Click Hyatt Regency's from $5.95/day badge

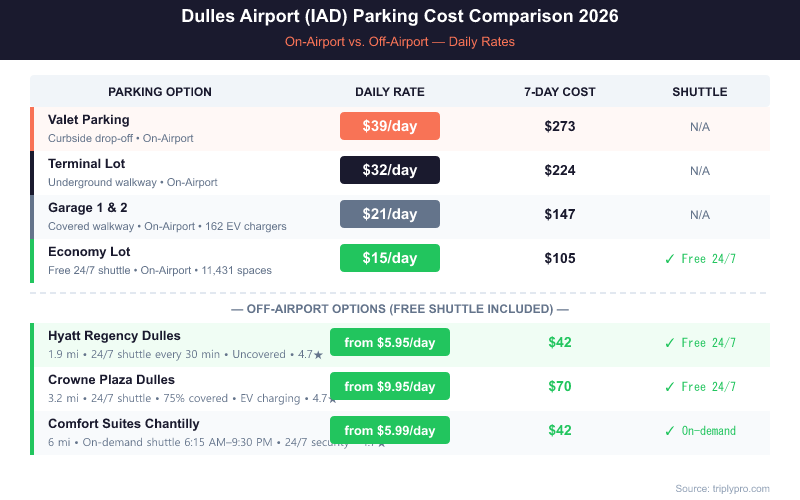click(x=390, y=342)
